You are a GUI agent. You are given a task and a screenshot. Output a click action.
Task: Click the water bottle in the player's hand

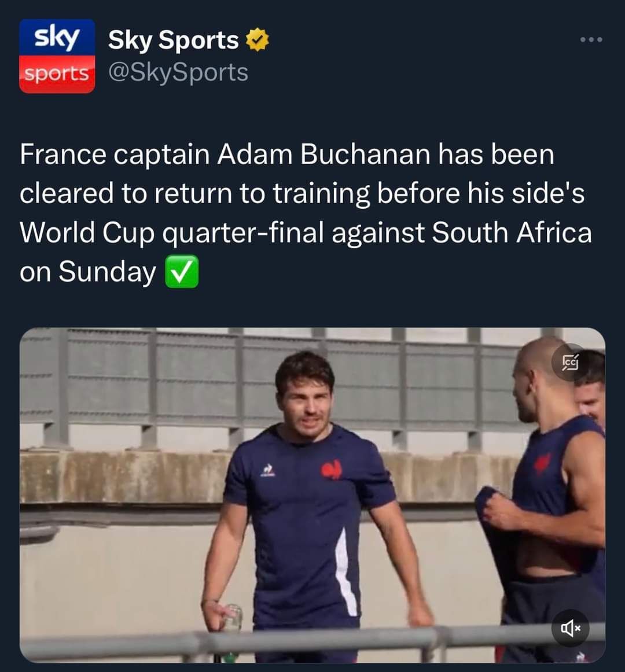(x=230, y=619)
